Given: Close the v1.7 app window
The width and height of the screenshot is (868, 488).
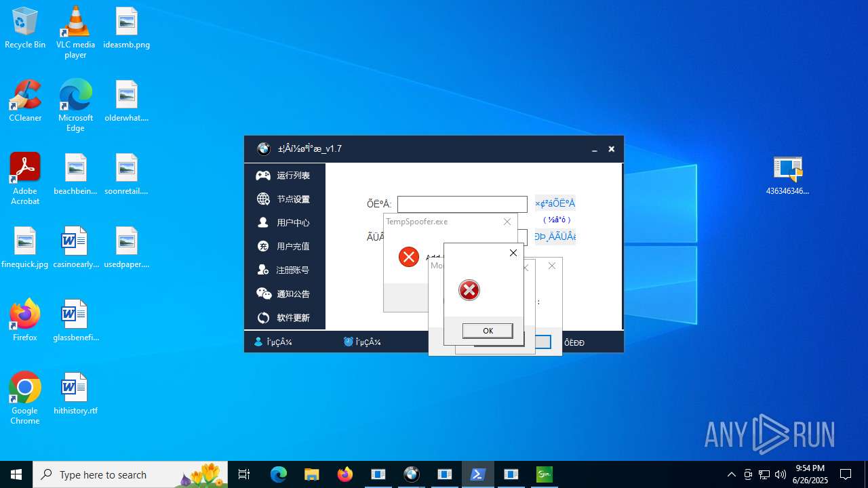Looking at the screenshot, I should pyautogui.click(x=611, y=149).
